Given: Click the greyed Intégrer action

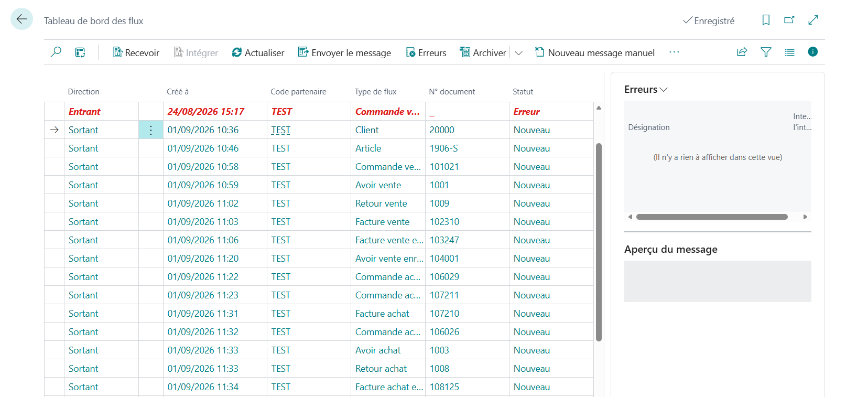Looking at the screenshot, I should pos(196,52).
